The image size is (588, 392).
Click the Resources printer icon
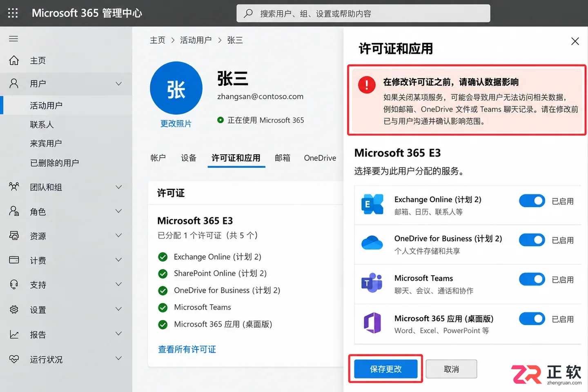(x=14, y=236)
